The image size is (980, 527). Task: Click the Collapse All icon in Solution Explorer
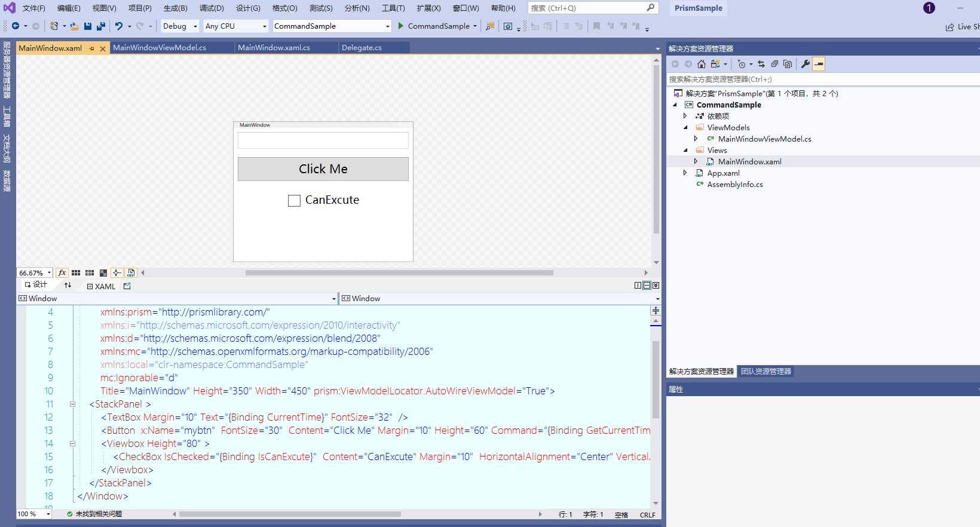[x=774, y=64]
